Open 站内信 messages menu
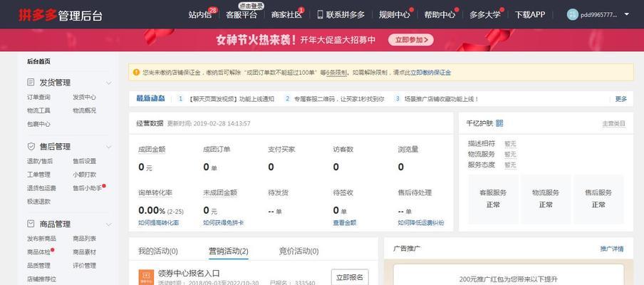The height and width of the screenshot is (285, 644). pos(200,14)
